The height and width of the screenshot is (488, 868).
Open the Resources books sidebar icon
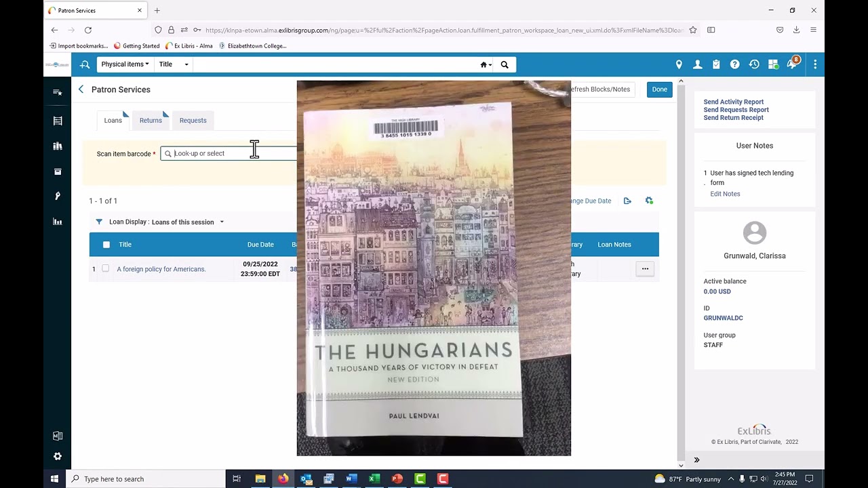(x=58, y=146)
